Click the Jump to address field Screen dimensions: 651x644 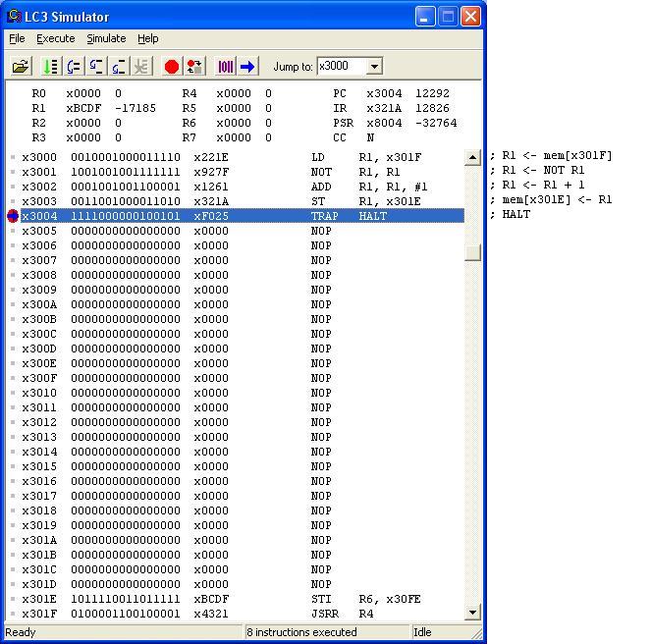(341, 67)
